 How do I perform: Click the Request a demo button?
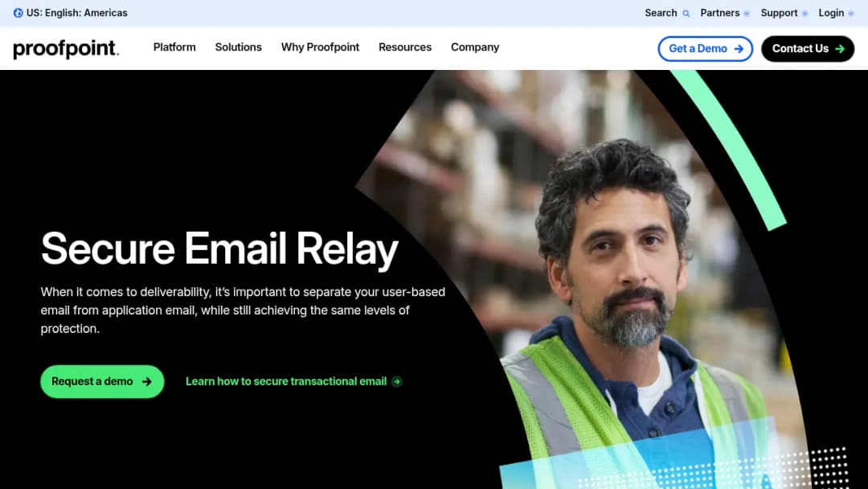[x=102, y=381]
